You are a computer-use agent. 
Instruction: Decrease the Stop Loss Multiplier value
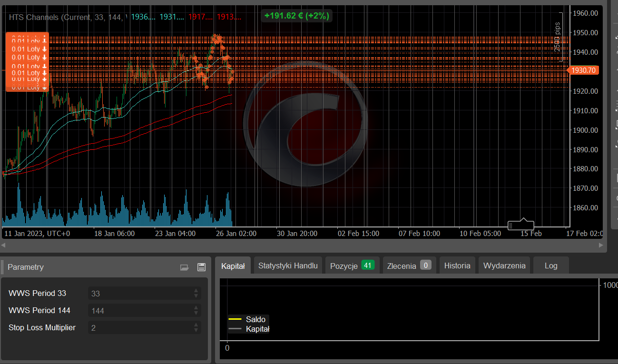coord(196,330)
